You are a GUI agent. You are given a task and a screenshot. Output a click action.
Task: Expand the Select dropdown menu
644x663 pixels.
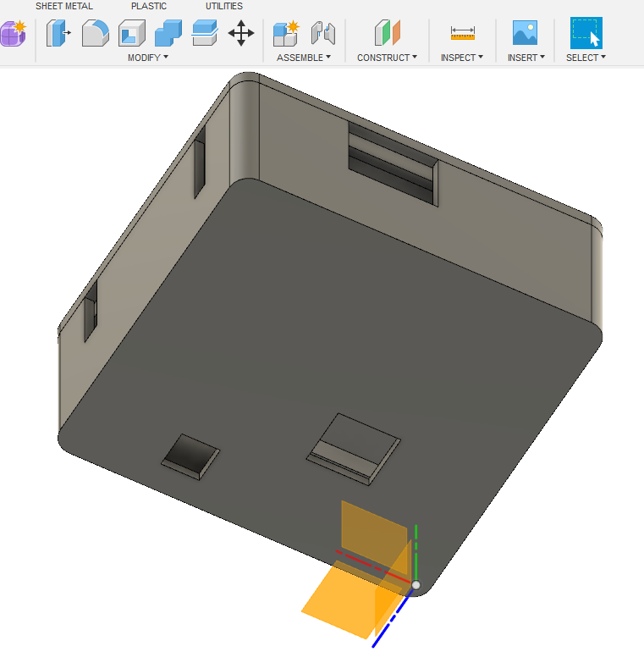pos(586,58)
